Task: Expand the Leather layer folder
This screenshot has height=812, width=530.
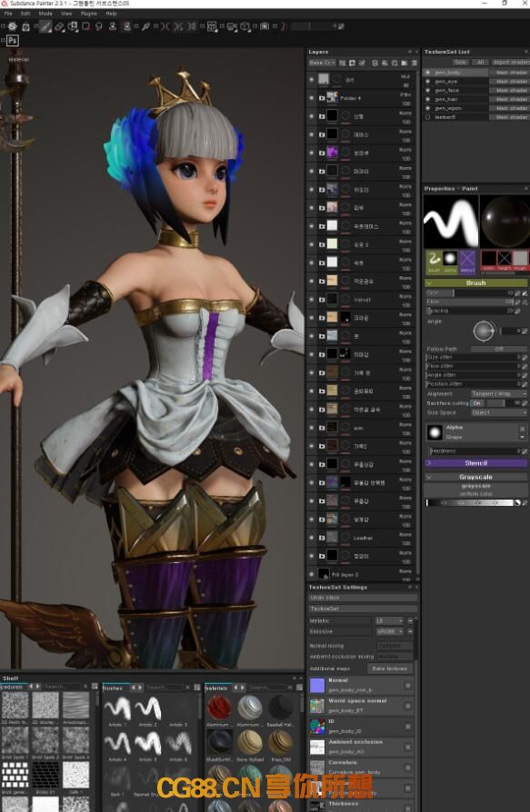Action: 321,538
